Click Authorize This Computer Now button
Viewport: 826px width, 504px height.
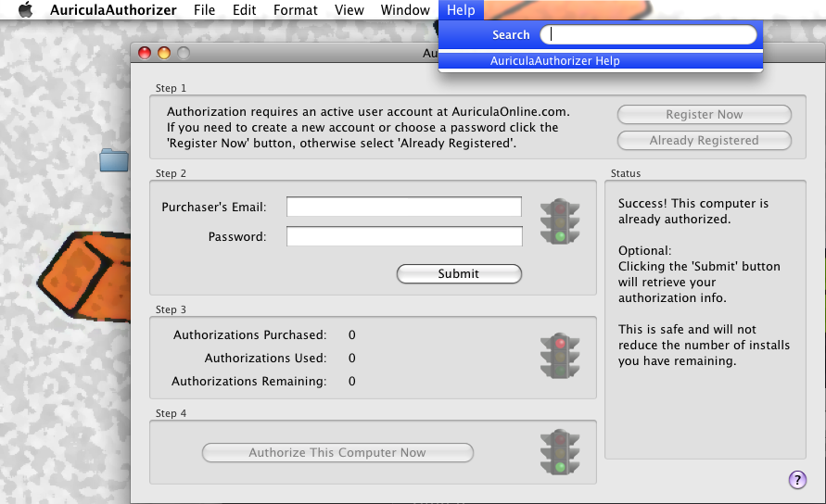[337, 452]
